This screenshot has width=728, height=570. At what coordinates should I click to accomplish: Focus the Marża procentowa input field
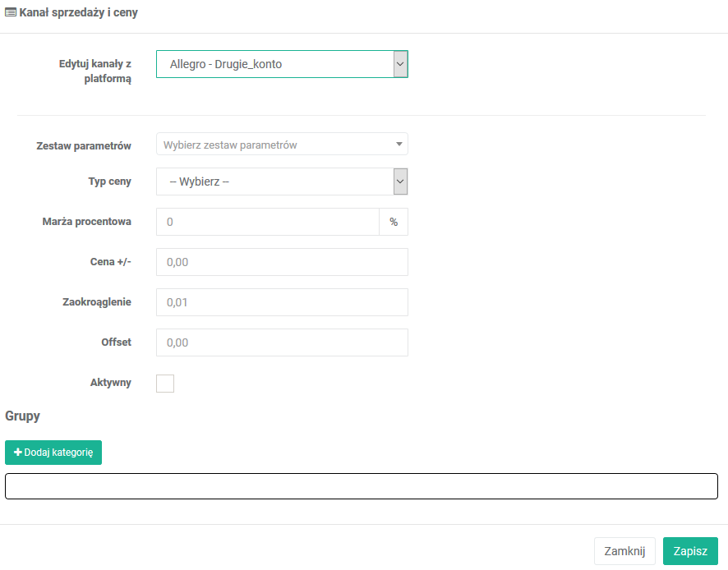[x=267, y=222]
